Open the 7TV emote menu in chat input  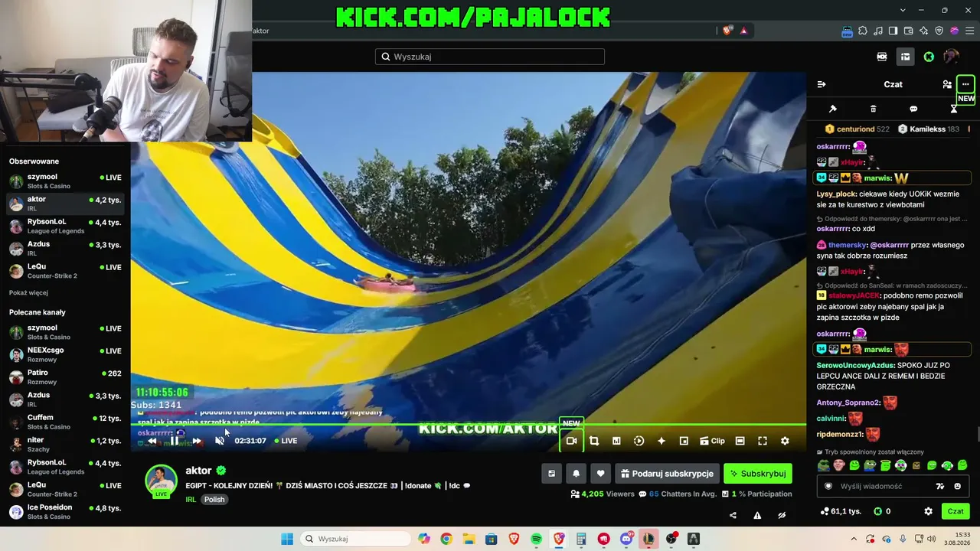pyautogui.click(x=940, y=486)
